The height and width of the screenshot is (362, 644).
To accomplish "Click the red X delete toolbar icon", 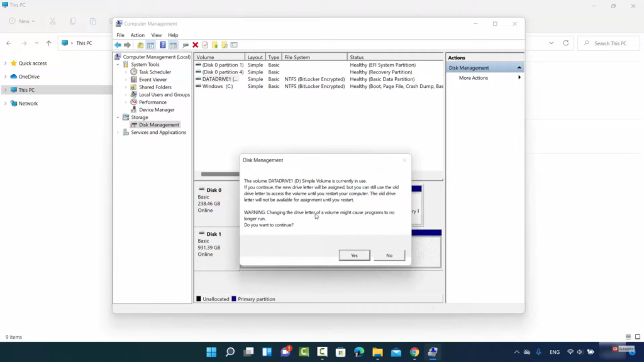I will (x=195, y=45).
